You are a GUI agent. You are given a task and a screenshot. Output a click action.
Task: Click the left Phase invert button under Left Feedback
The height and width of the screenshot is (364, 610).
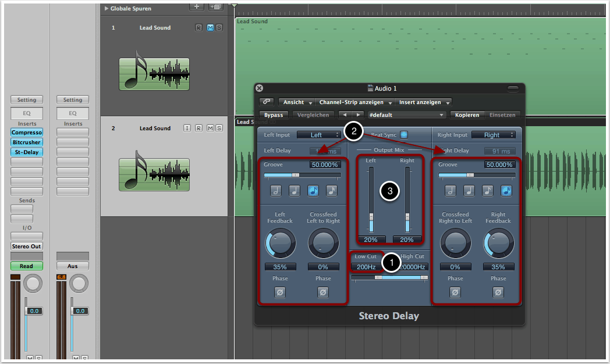[x=280, y=292]
